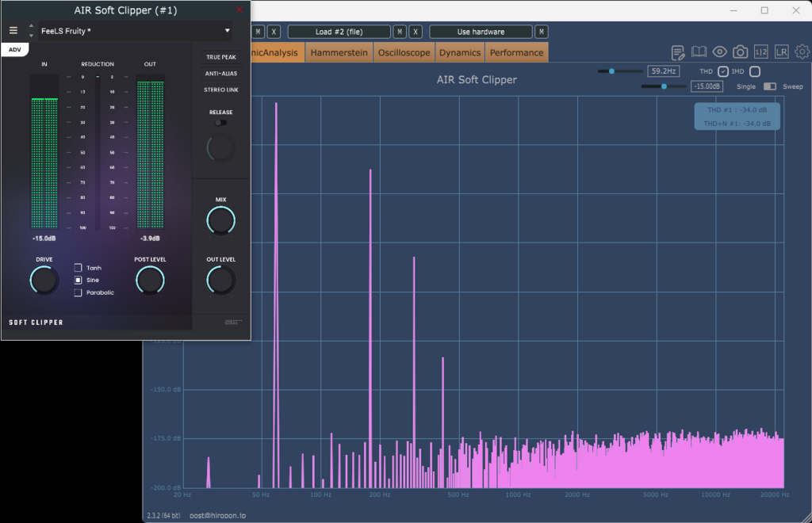Adjust the frequency slider near 59.2Hz
Viewport: 812px width, 523px height.
pyautogui.click(x=611, y=71)
